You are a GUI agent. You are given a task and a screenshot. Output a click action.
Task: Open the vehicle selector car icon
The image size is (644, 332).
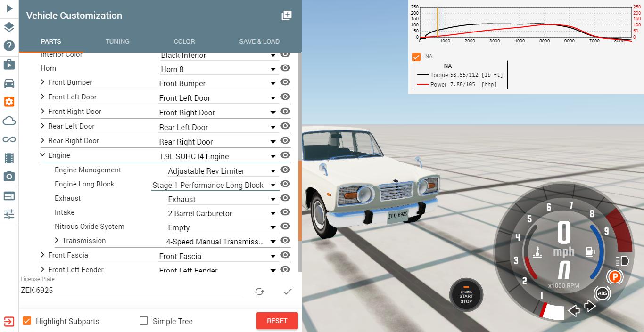(x=9, y=83)
